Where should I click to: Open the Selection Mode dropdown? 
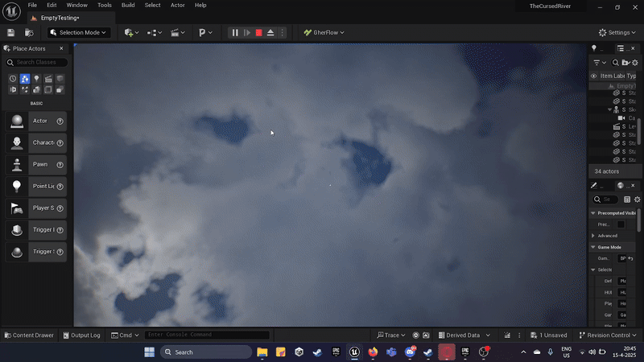(80, 32)
